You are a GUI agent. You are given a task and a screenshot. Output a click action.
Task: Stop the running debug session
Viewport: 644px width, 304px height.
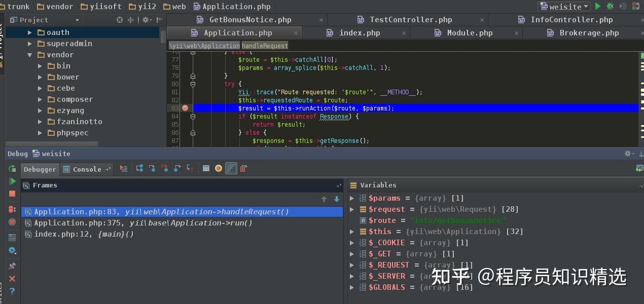(11, 193)
